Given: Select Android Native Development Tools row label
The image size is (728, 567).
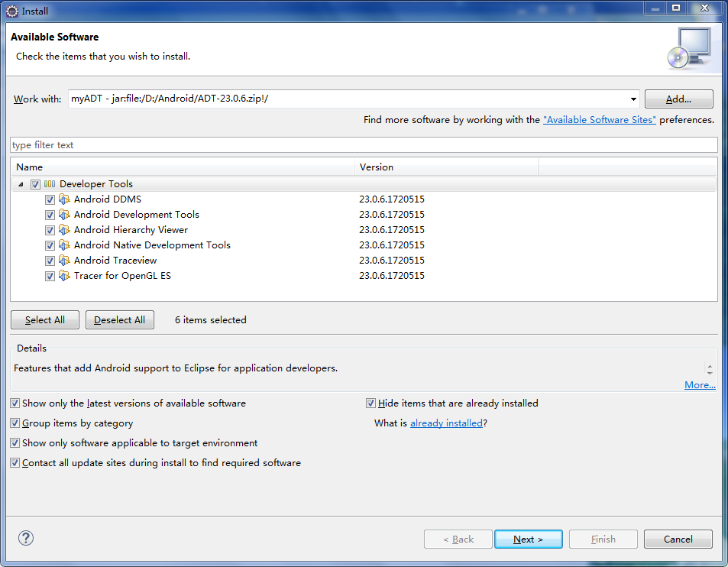Looking at the screenshot, I should [x=152, y=245].
